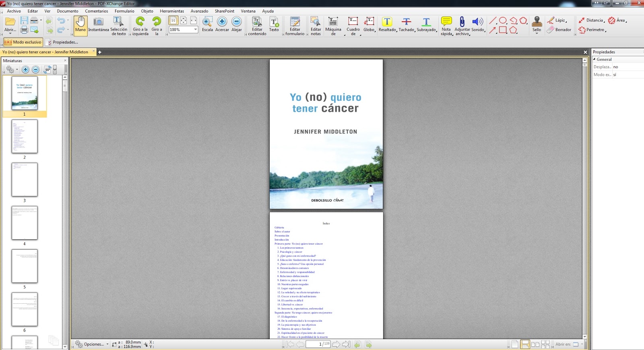Click the Acercar zoom-in icon
Image resolution: width=644 pixels, height=350 pixels.
pos(222,21)
